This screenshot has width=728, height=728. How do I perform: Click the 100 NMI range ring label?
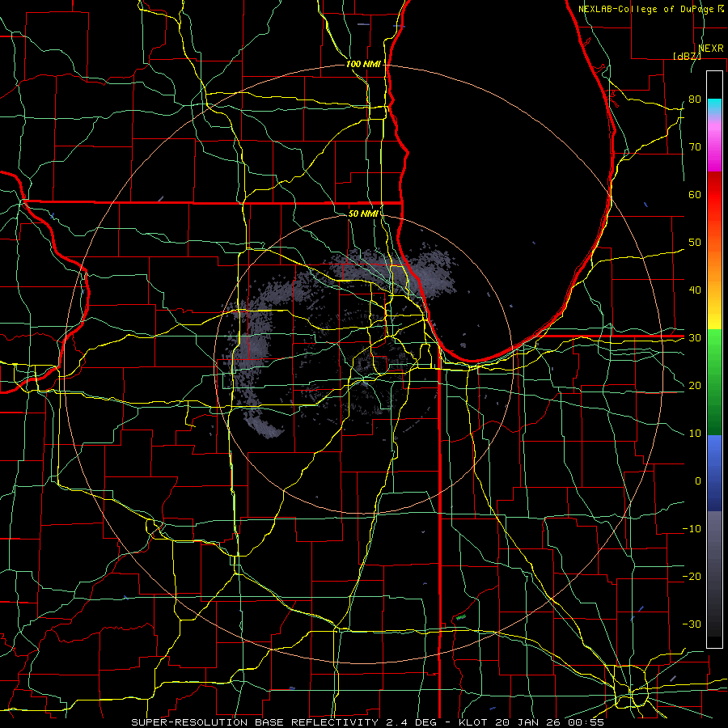(x=363, y=64)
